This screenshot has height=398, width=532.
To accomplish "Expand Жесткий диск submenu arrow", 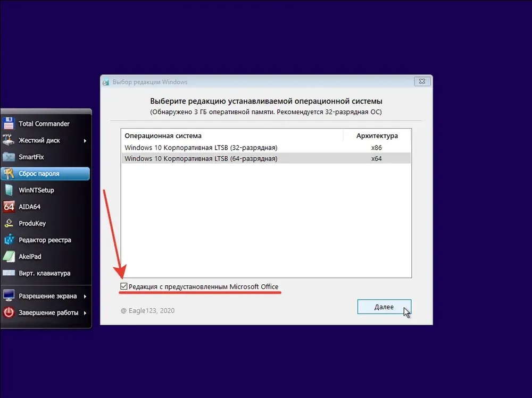I will 85,141.
